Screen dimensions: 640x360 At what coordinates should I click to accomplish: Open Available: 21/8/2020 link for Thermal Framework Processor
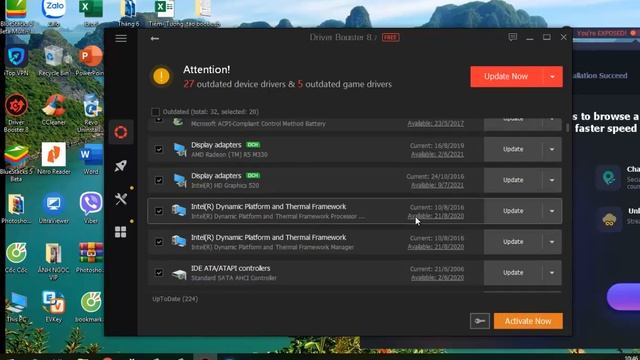coord(436,216)
